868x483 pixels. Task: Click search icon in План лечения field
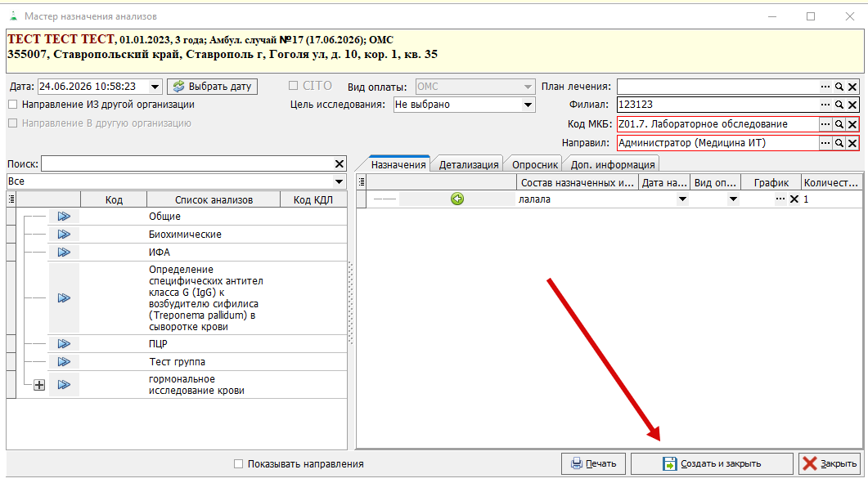click(x=839, y=87)
